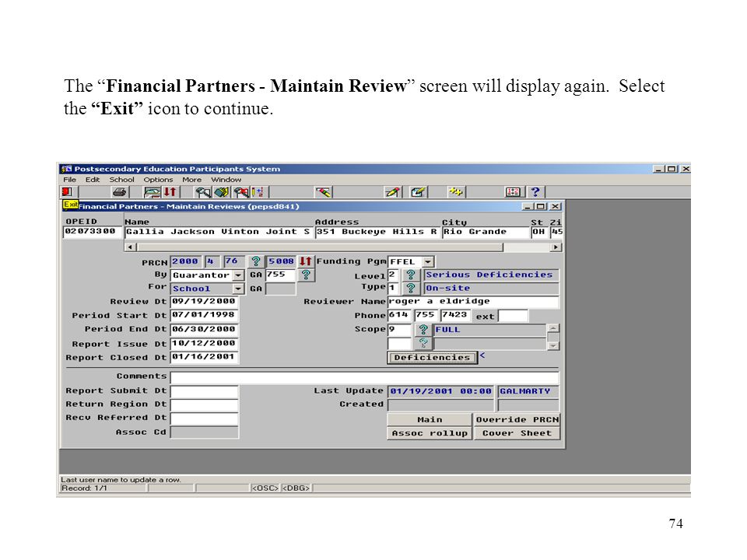
Task: Click the Cover Sheet button
Action: (x=517, y=433)
